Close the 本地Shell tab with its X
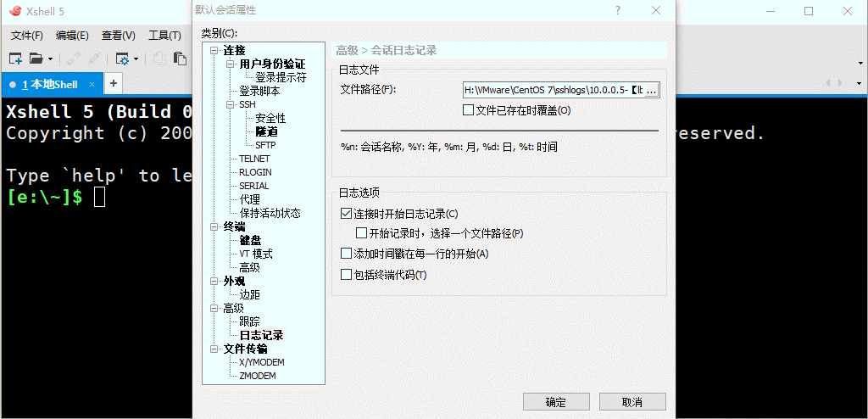The width and height of the screenshot is (868, 419). tap(92, 85)
